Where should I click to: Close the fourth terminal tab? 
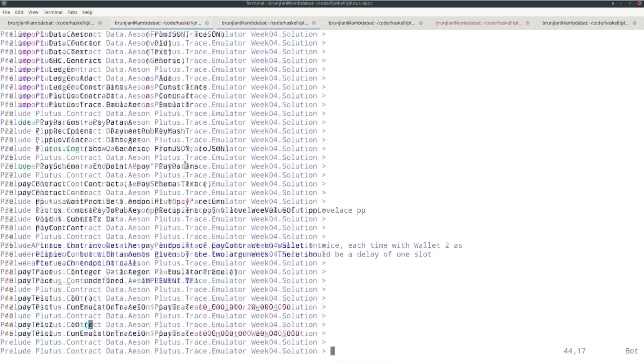[x=421, y=23]
